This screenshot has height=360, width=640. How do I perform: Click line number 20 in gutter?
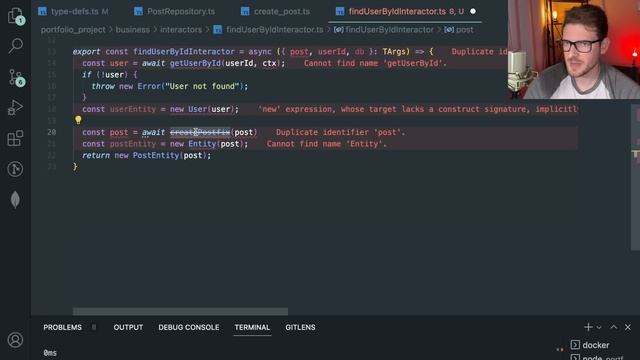51,132
